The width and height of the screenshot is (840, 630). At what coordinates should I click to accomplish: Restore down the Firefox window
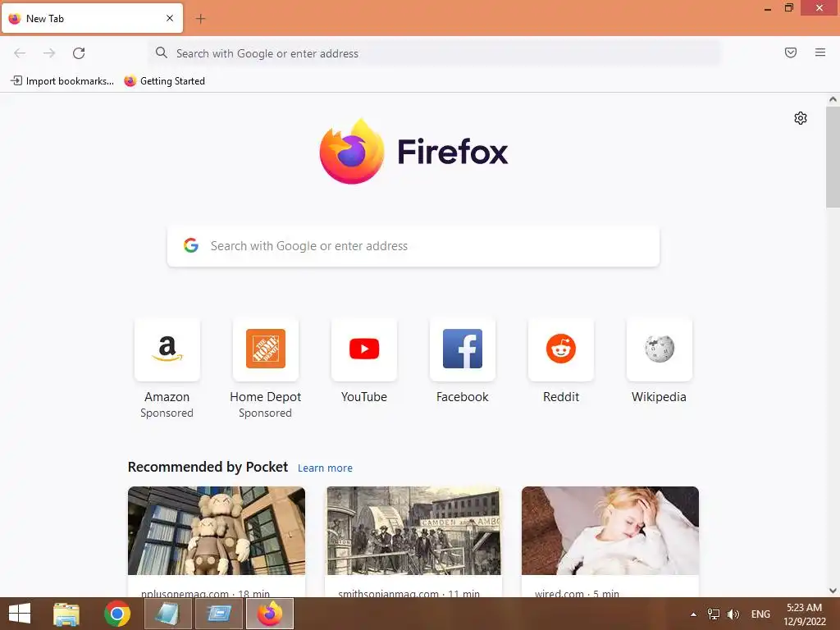click(788, 8)
